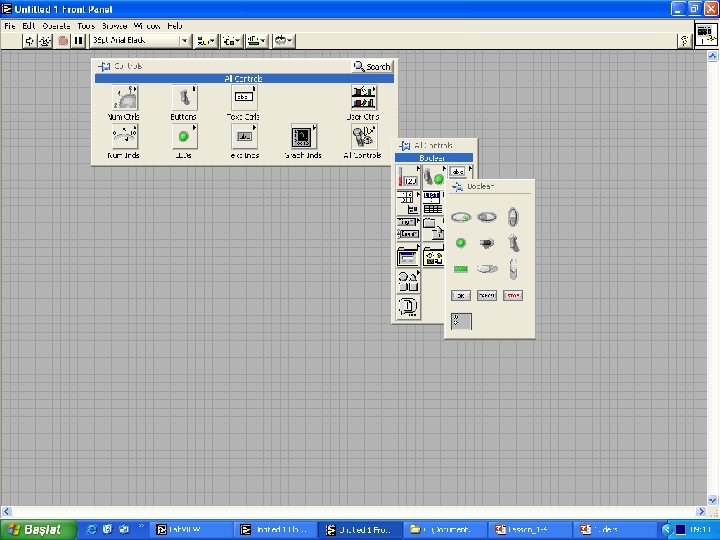Open the font dropdown arrow
720x540 pixels.
point(185,41)
